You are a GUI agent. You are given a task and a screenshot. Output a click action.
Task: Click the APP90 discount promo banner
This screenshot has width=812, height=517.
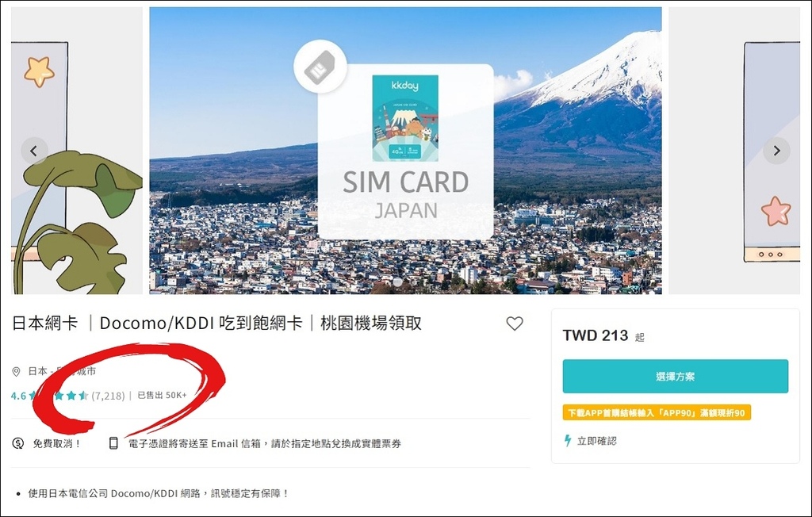[x=657, y=413]
